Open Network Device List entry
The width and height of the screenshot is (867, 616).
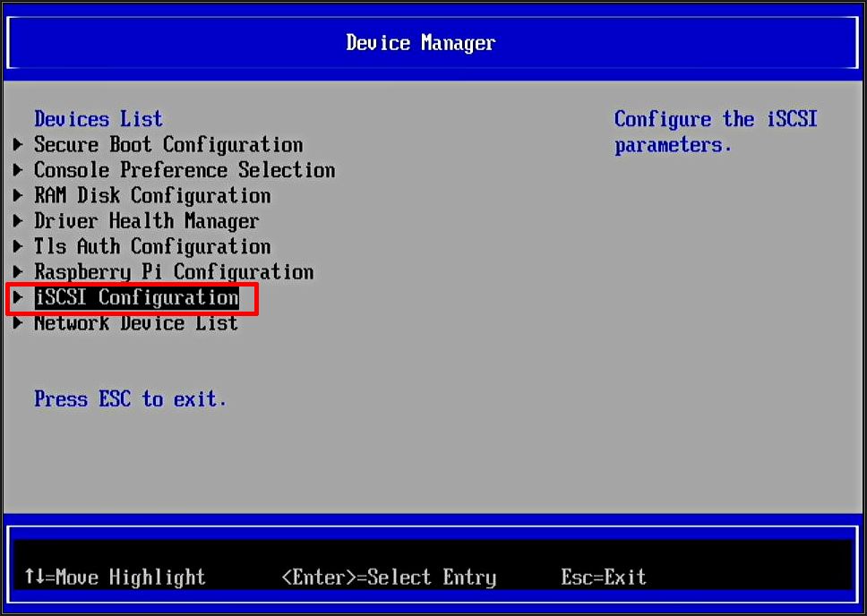pyautogui.click(x=136, y=323)
